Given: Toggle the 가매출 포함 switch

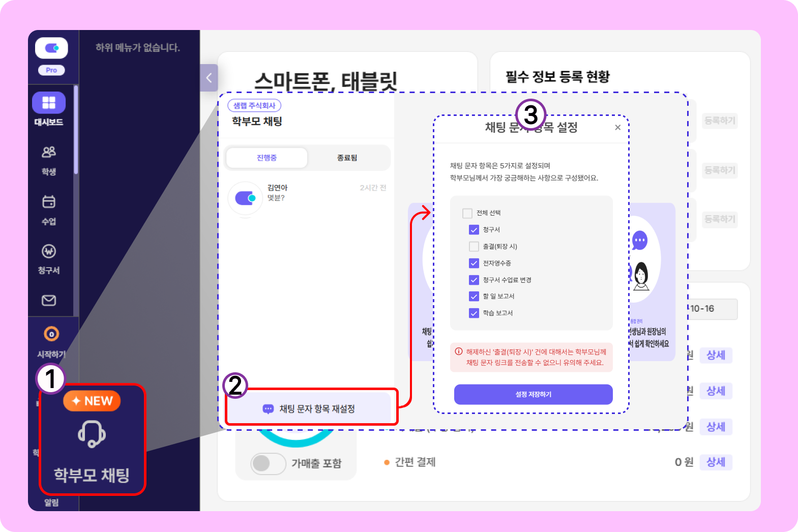Looking at the screenshot, I should (268, 463).
